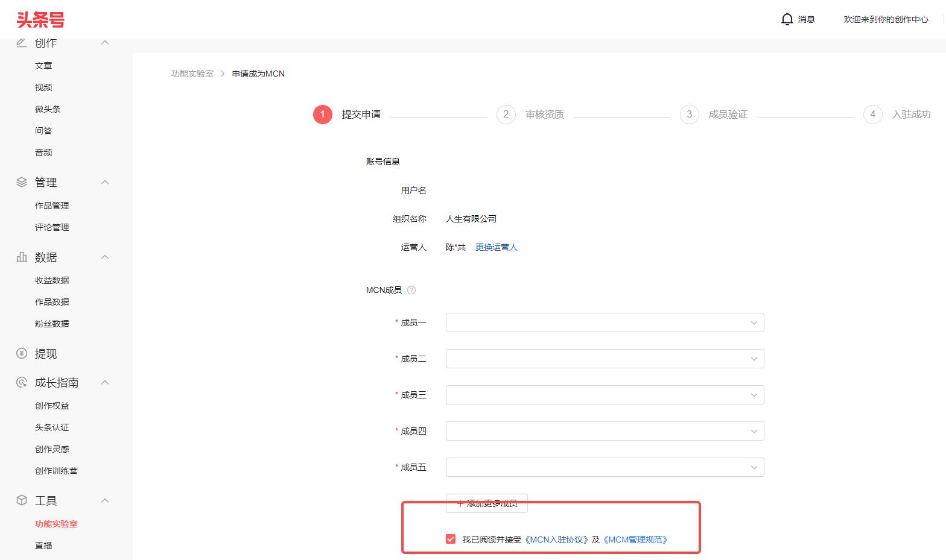Viewport: 946px width, 560px height.
Task: Click the notification bell icon
Action: (x=787, y=19)
